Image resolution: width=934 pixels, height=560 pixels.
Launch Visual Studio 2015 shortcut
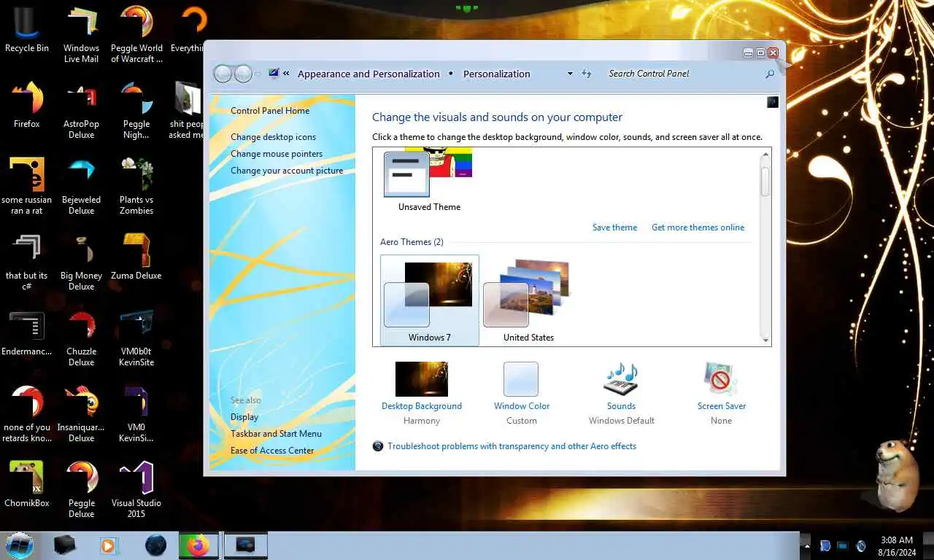pos(136,489)
